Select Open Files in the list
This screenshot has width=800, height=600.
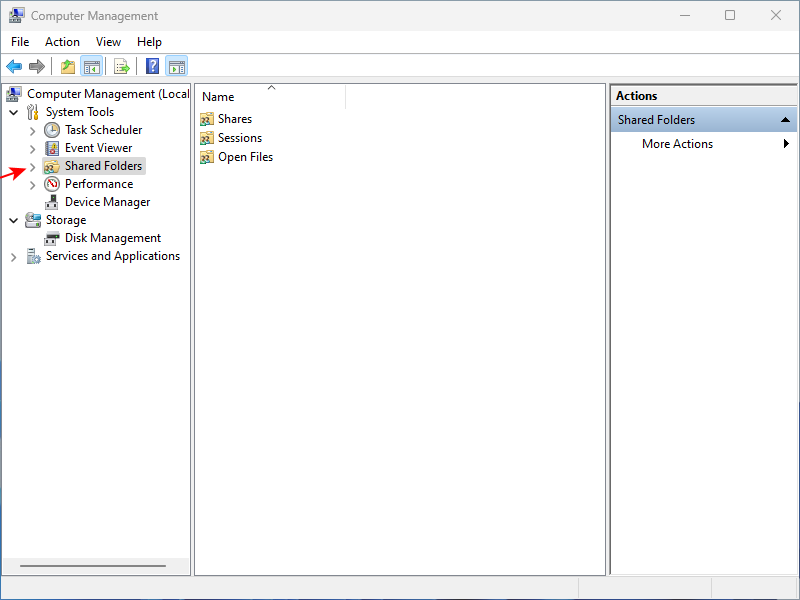tap(245, 157)
